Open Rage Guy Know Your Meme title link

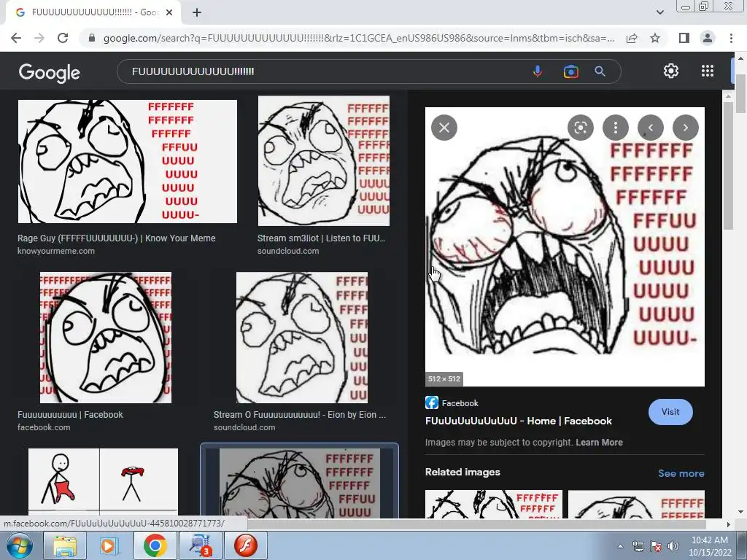coord(116,238)
